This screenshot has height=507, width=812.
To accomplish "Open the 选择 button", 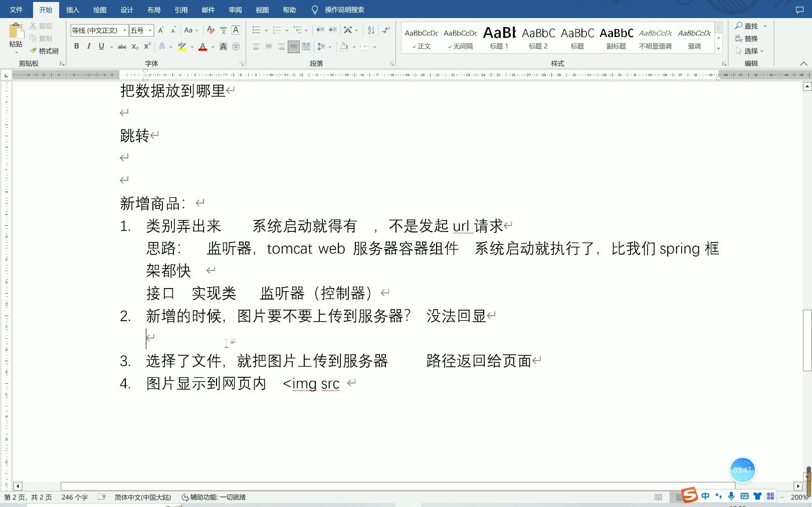I will [749, 51].
